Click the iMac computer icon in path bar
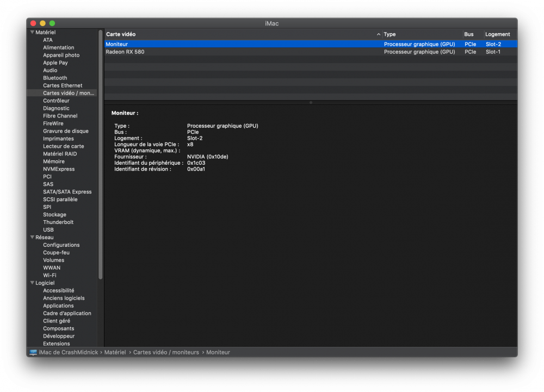The image size is (544, 392). tap(33, 352)
